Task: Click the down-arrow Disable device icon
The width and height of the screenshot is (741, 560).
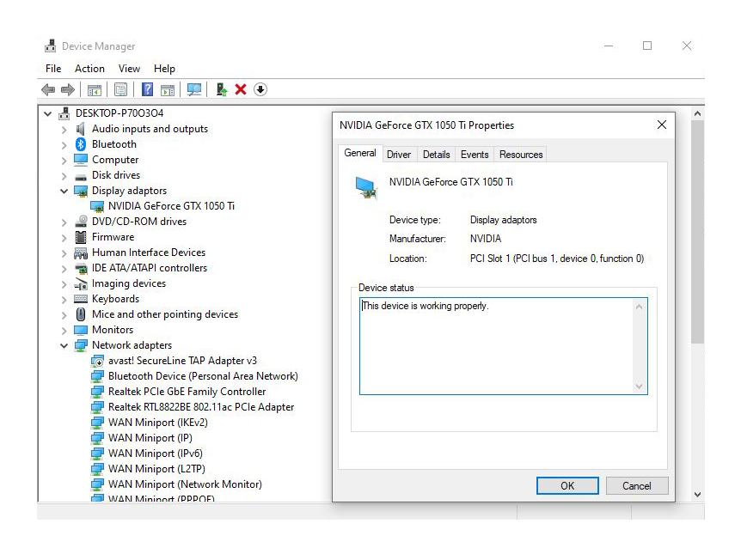Action: point(260,90)
